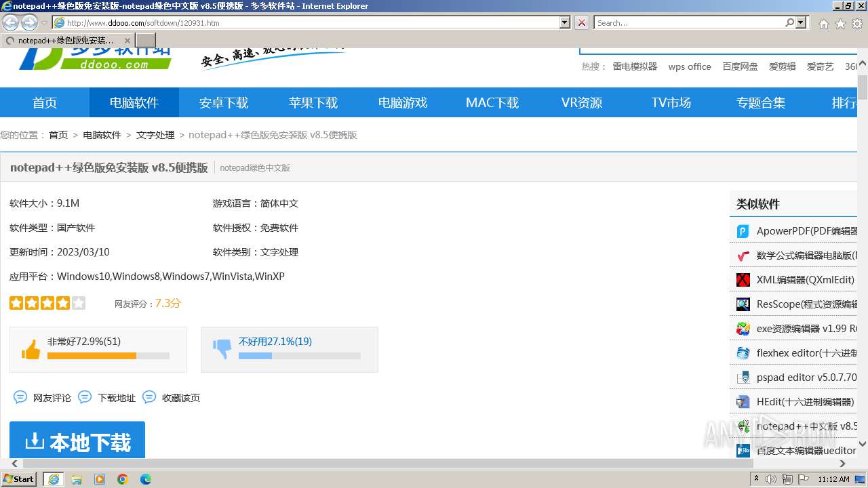Image resolution: width=868 pixels, height=488 pixels.
Task: Click the search magnifier icon
Action: (789, 22)
